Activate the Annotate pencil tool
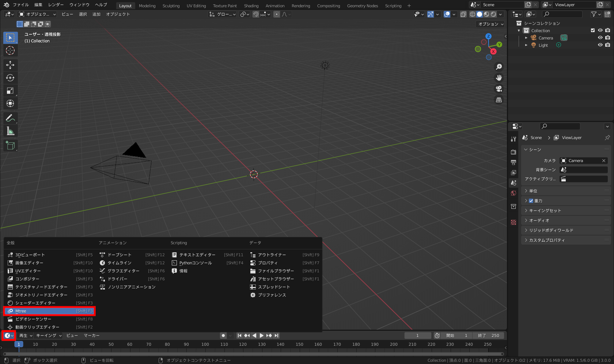This screenshot has width=614, height=364. 10,118
